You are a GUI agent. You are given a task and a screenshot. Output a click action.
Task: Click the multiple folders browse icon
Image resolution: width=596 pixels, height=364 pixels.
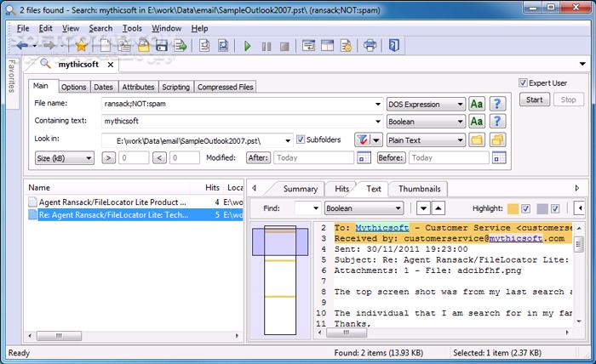point(497,140)
